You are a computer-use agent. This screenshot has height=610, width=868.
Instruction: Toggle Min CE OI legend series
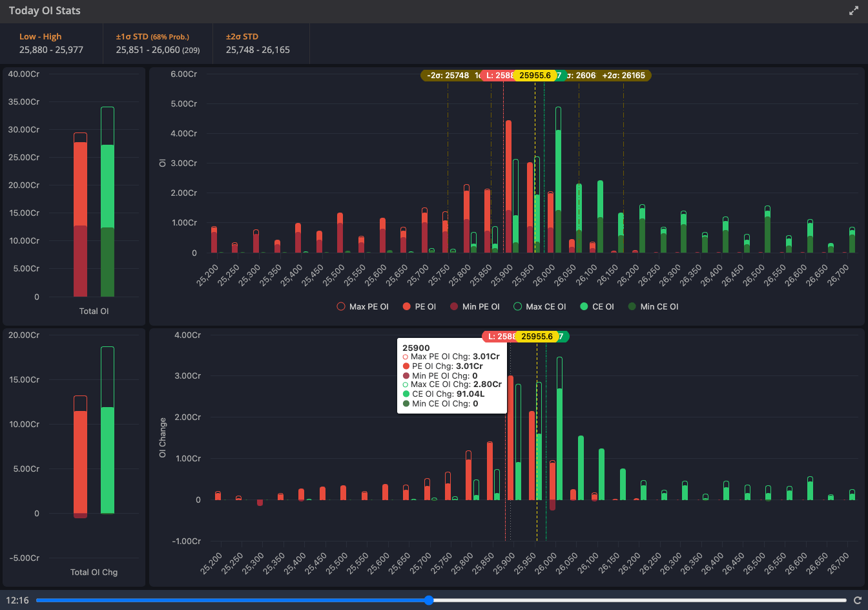coord(653,307)
